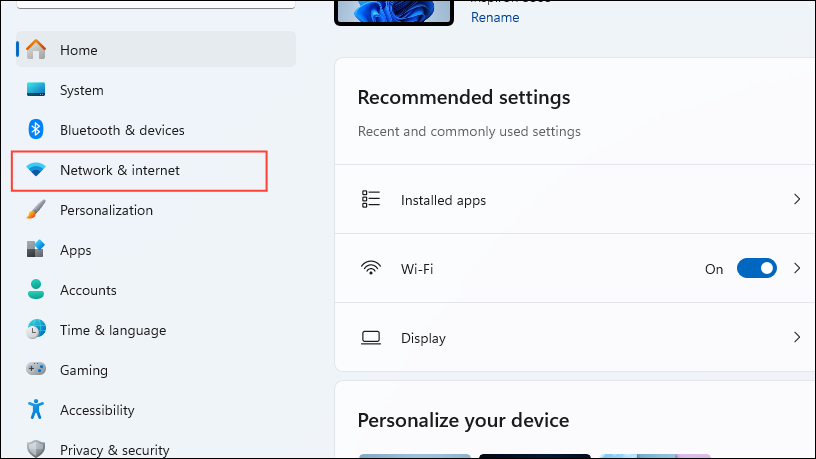Click the Wi-Fi row label
The width and height of the screenshot is (816, 459).
pos(417,269)
